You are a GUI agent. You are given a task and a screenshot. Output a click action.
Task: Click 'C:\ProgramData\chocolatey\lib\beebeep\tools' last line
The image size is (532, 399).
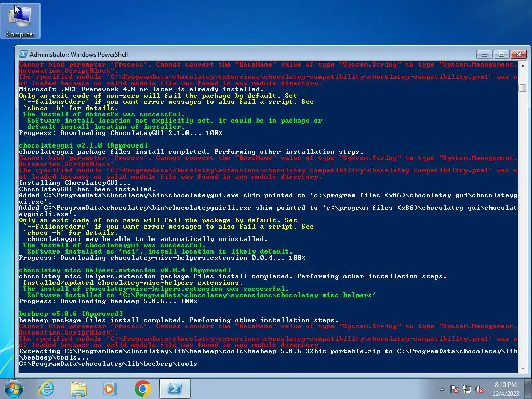[108, 364]
